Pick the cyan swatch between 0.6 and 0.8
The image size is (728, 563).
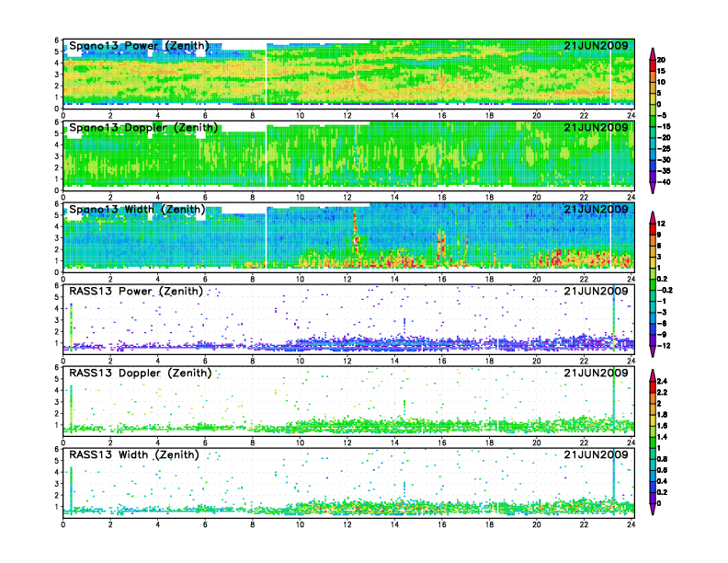pyautogui.click(x=653, y=465)
